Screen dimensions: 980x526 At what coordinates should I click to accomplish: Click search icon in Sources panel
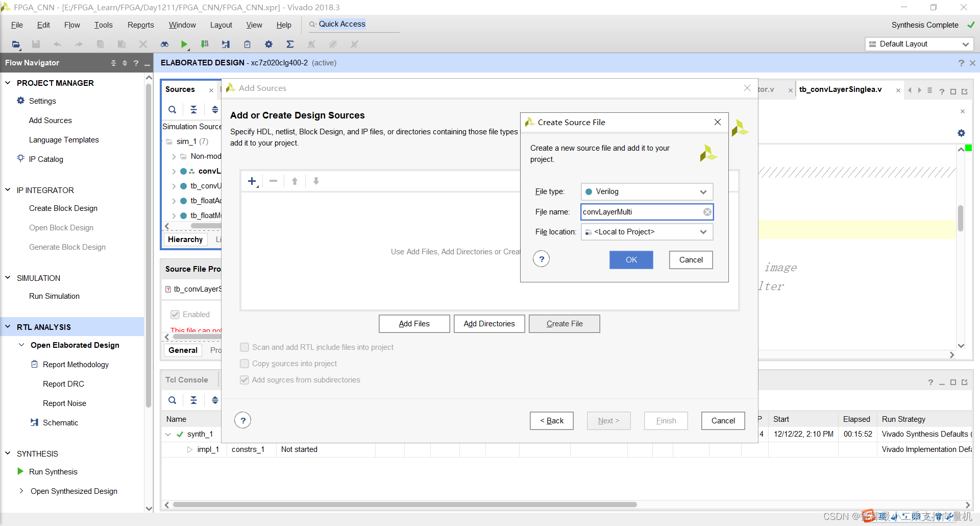tap(173, 109)
